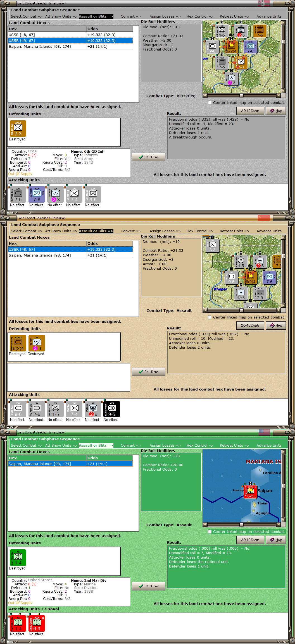Click the 7-6 orange unit on top map
Screen dimensions: 295x644
click(x=260, y=31)
